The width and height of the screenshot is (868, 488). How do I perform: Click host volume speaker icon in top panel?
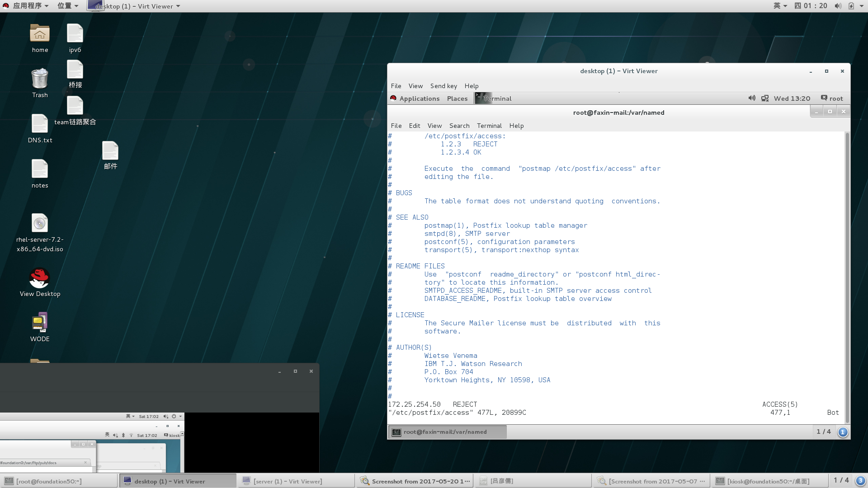[x=838, y=6]
